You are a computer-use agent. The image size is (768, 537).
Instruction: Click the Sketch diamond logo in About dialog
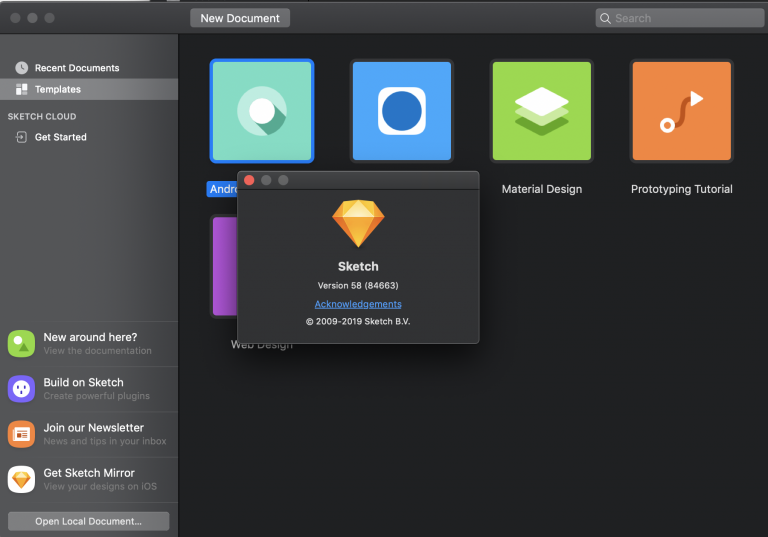(358, 223)
